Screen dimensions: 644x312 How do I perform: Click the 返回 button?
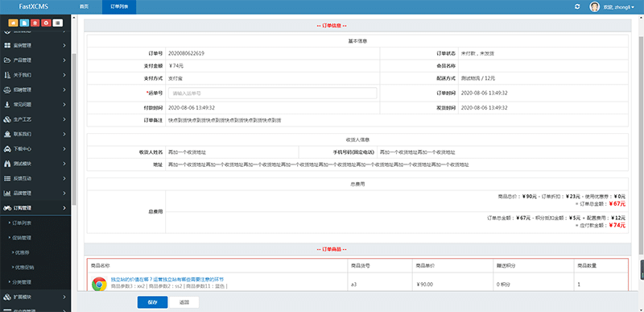click(184, 302)
